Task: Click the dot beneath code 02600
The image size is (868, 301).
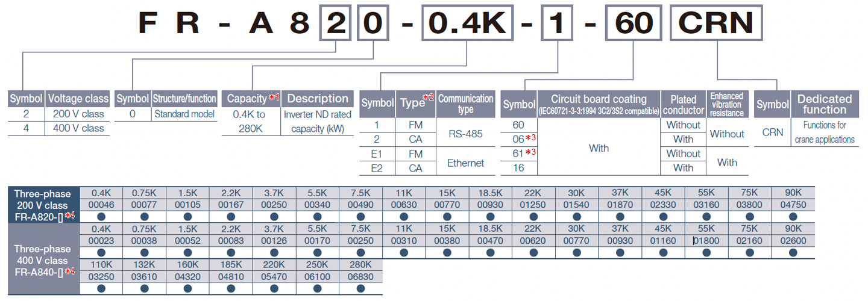Action: [793, 252]
